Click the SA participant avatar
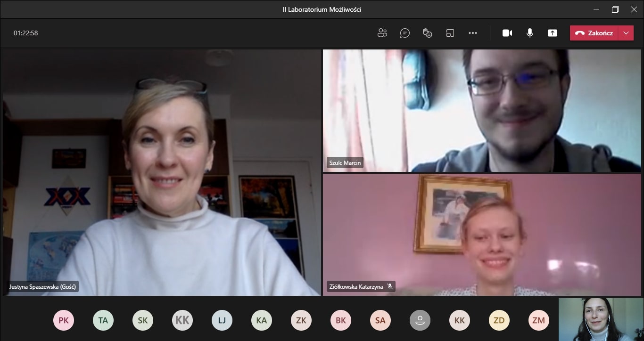The height and width of the screenshot is (341, 644). [x=380, y=321]
